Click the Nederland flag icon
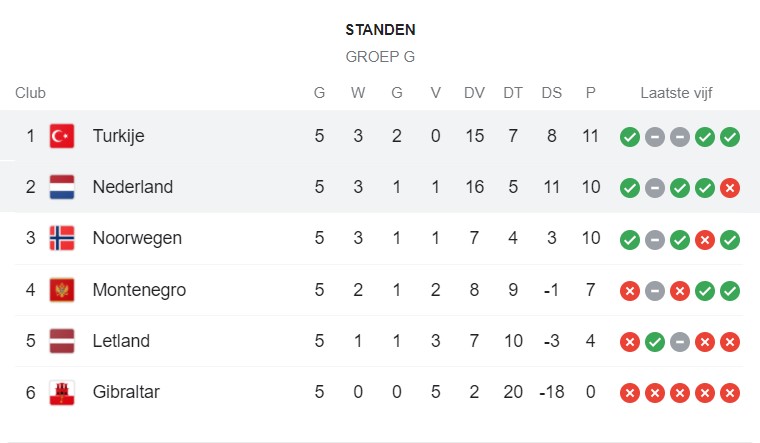Screen dimensions: 760x443 click(62, 187)
